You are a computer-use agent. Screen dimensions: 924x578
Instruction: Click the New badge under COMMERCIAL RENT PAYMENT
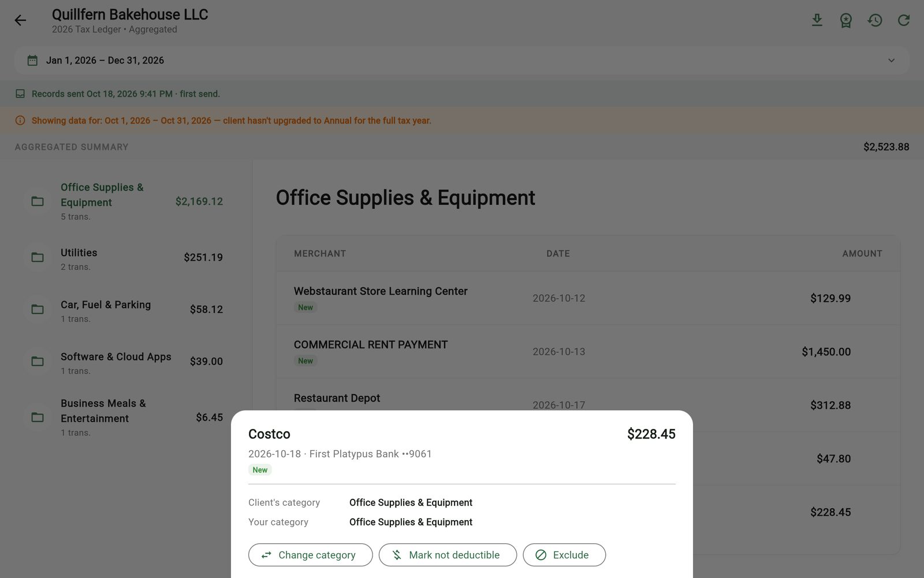pyautogui.click(x=305, y=361)
